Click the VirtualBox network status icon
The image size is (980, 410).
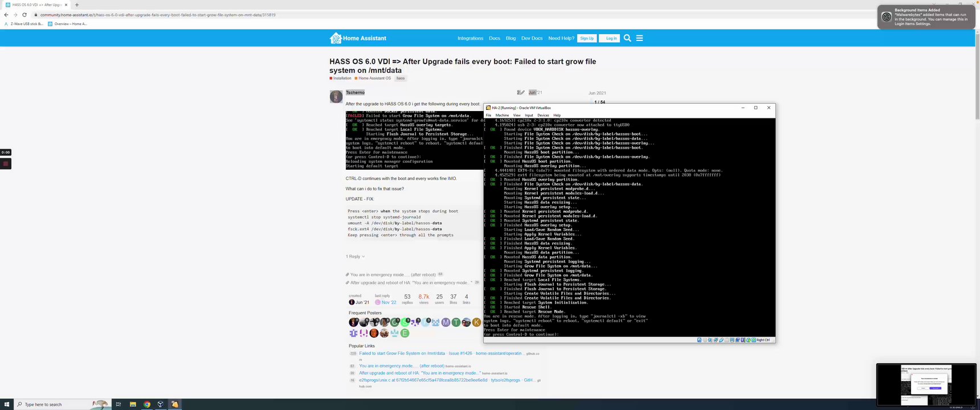click(716, 340)
